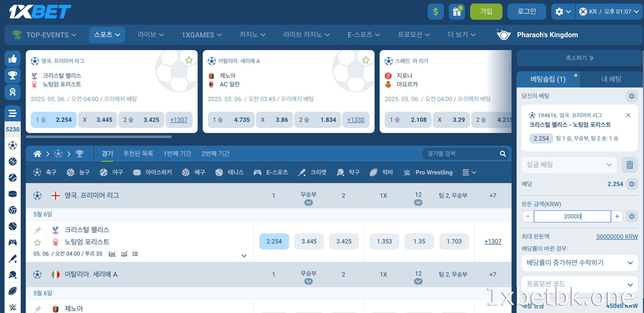The width and height of the screenshot is (644, 313).
Task: Click the trophy icon in breadcrumb
Action: (x=80, y=153)
